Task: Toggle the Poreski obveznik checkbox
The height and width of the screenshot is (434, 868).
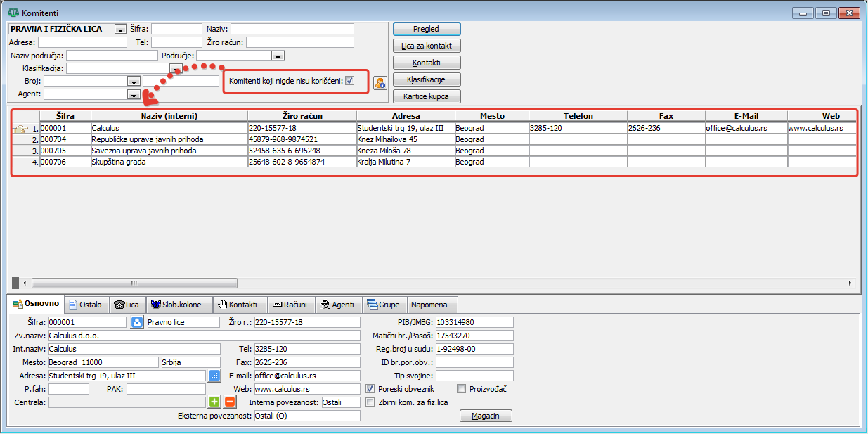Action: coord(370,389)
